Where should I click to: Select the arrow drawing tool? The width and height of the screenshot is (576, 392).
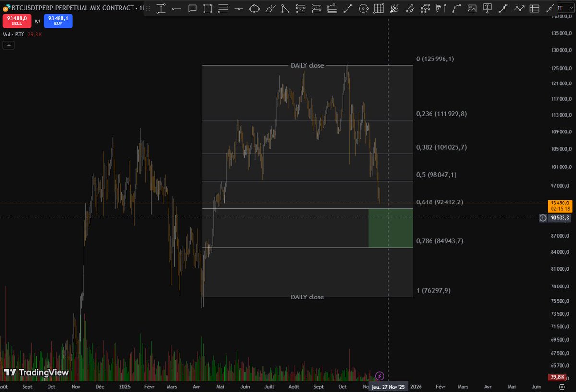click(503, 8)
